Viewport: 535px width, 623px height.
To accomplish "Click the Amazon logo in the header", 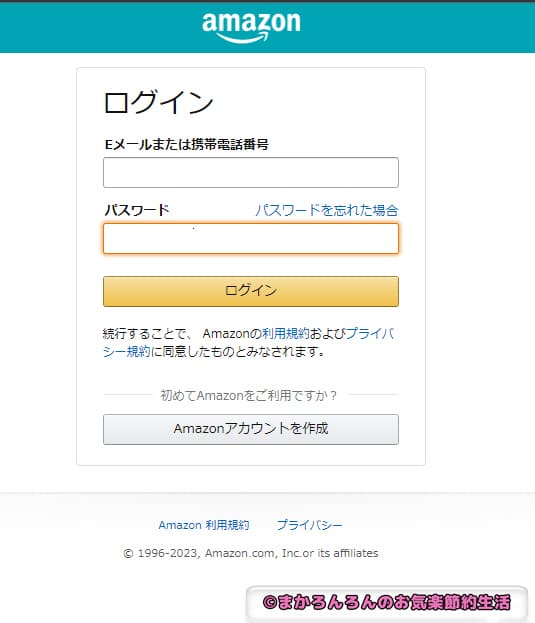I will pos(251,27).
